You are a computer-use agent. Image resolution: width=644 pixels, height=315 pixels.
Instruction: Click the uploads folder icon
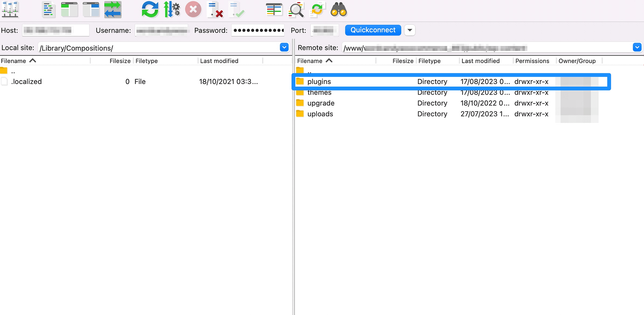pyautogui.click(x=300, y=113)
